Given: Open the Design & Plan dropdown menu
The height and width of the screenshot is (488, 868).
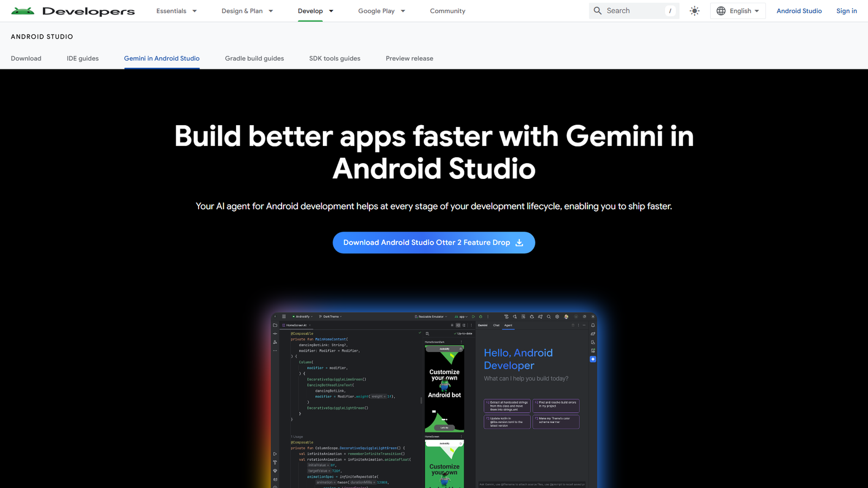Looking at the screenshot, I should (x=247, y=10).
